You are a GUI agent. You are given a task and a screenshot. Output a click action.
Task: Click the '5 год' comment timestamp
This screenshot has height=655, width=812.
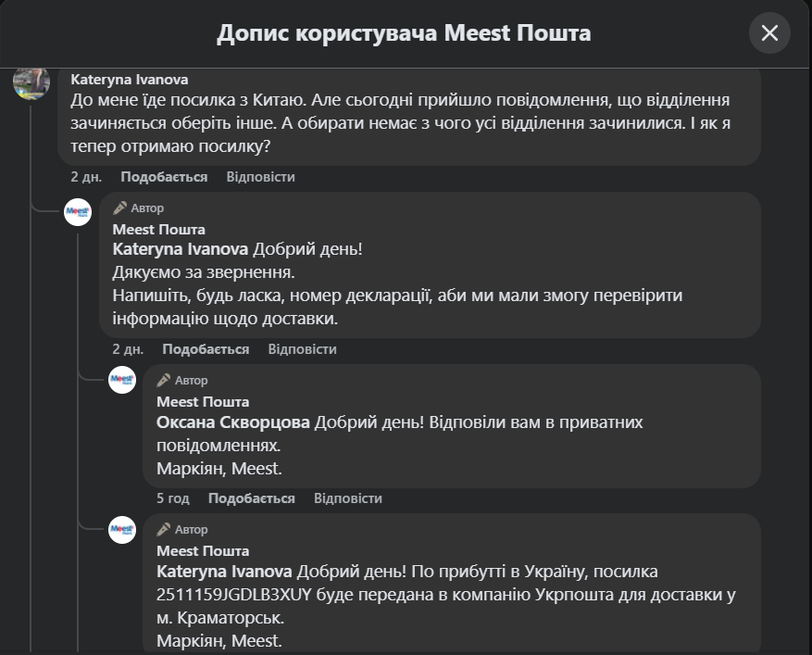[173, 498]
